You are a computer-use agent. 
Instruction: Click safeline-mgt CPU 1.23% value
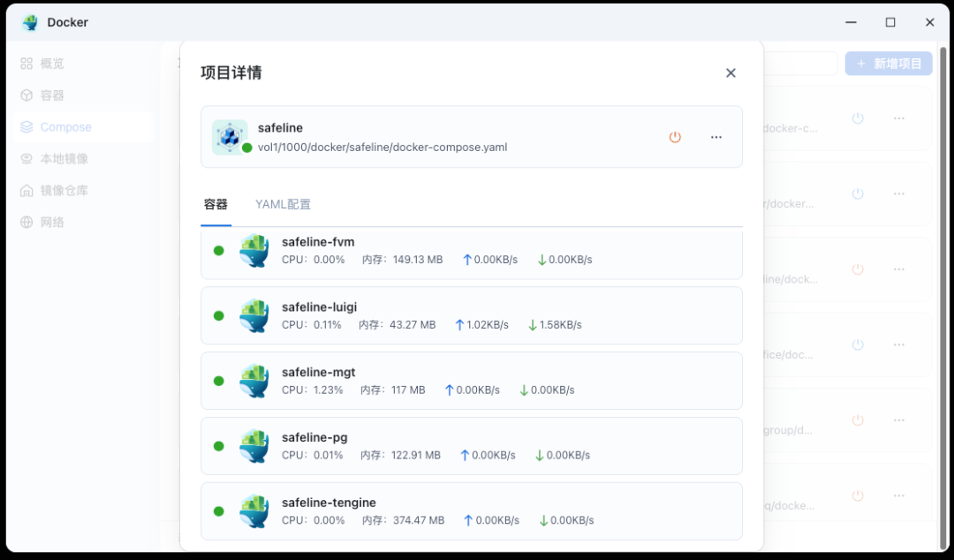329,390
